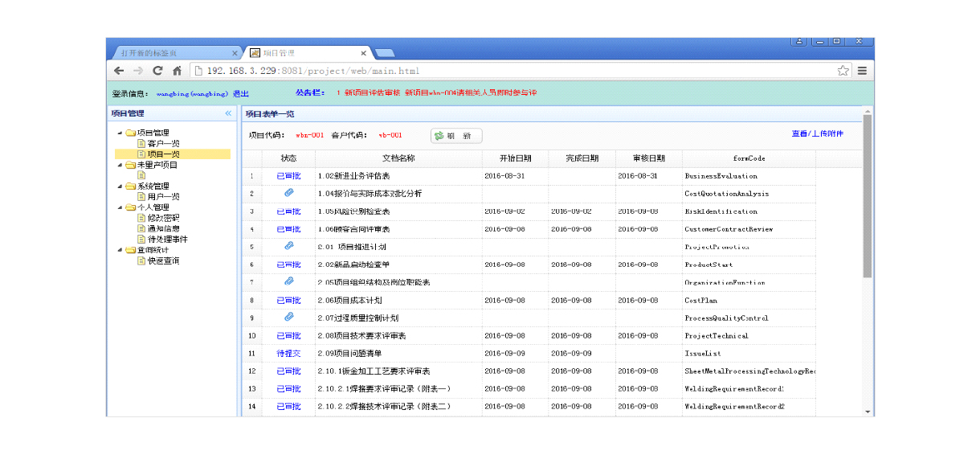The width and height of the screenshot is (980, 455).
Task: Click paperclip icon for 2.07过程质量控制计划
Action: [289, 317]
